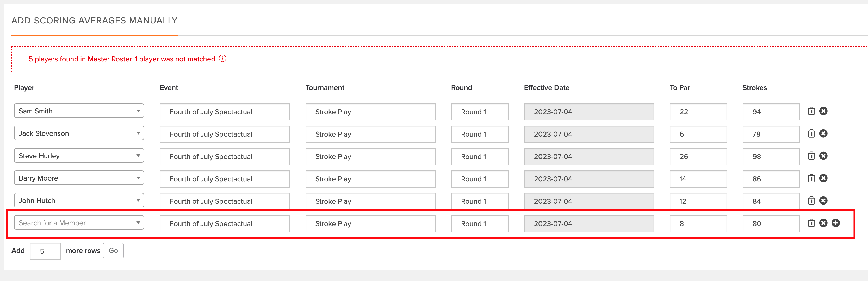Click the X icon in John Hutch row

pos(823,201)
